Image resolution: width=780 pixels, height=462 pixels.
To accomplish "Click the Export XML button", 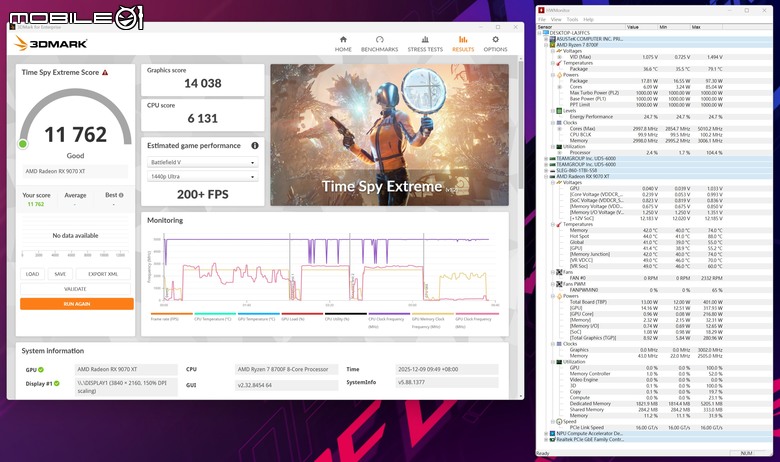I will (103, 274).
